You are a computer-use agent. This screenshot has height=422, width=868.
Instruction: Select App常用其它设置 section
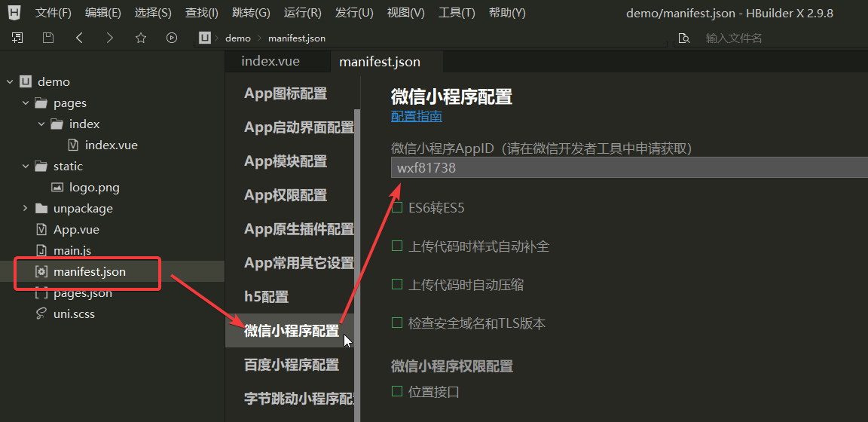click(x=290, y=262)
